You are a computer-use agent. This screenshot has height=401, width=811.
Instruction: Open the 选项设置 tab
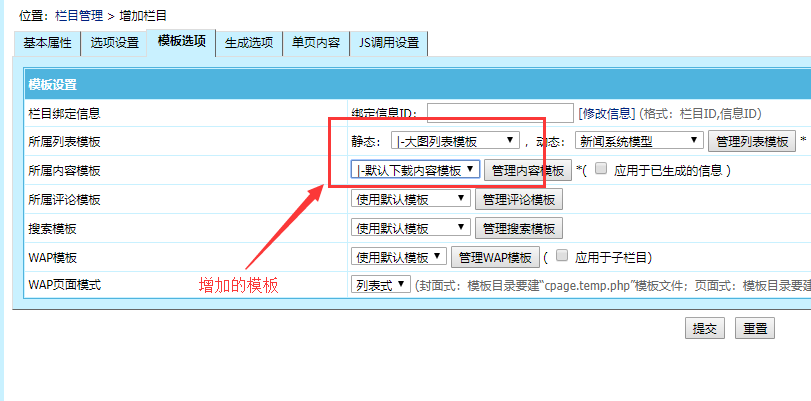114,43
